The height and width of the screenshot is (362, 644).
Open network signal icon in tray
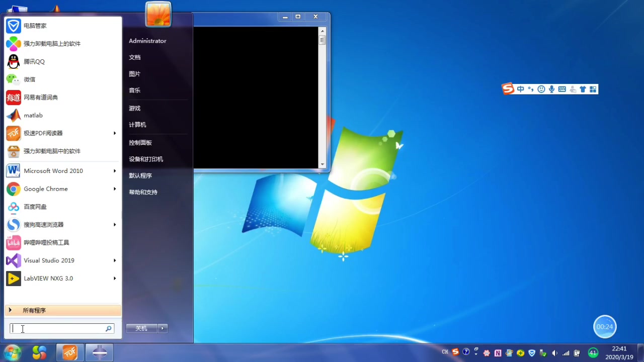(x=566, y=353)
